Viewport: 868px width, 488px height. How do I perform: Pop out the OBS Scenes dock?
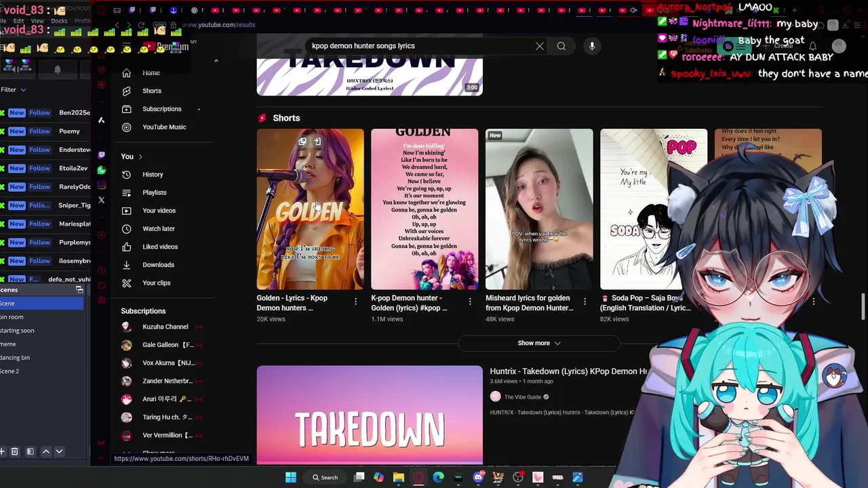coord(79,290)
